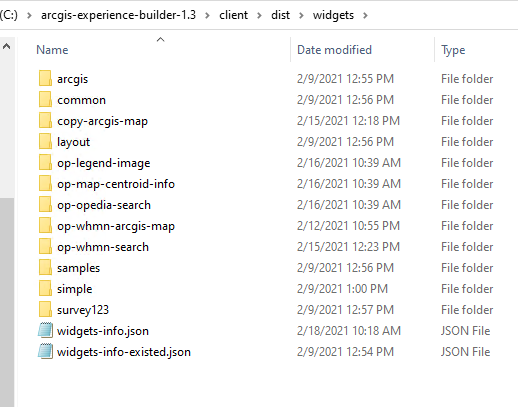The width and height of the screenshot is (518, 407).
Task: Click the layout folder icon
Action: 45,142
